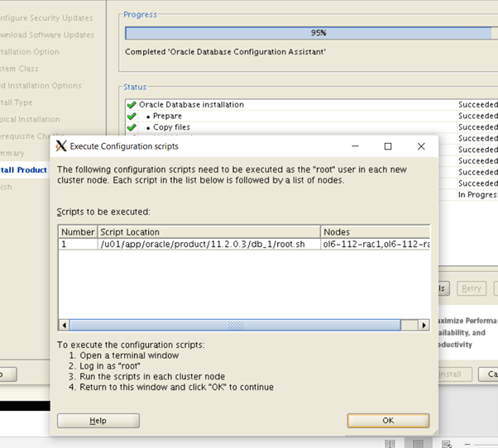The width and height of the screenshot is (498, 448).
Task: Click the web layout view icon in status bar
Action: [447, 442]
